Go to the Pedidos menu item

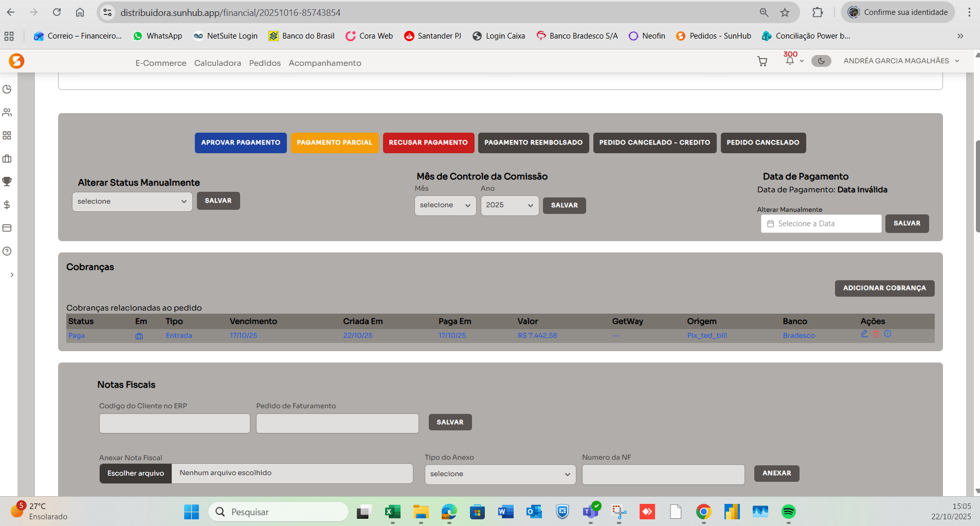pos(265,63)
